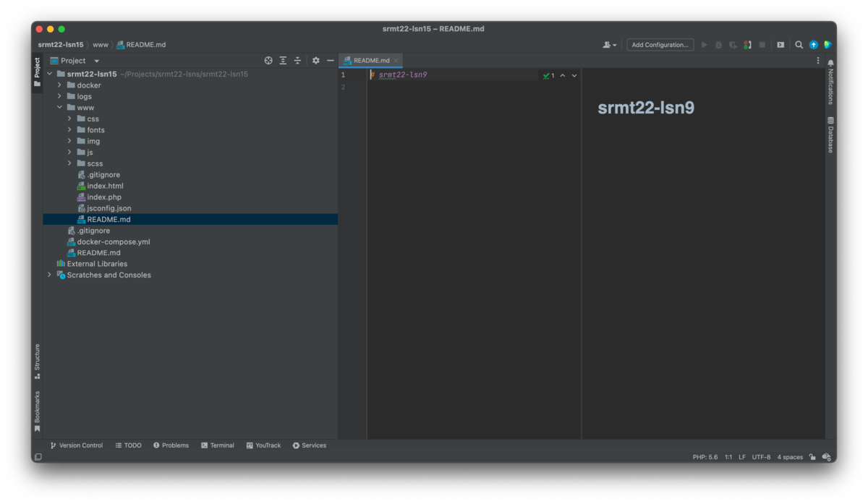
Task: Click srmt22-lsn15 breadcrumb in navigation bar
Action: [61, 45]
